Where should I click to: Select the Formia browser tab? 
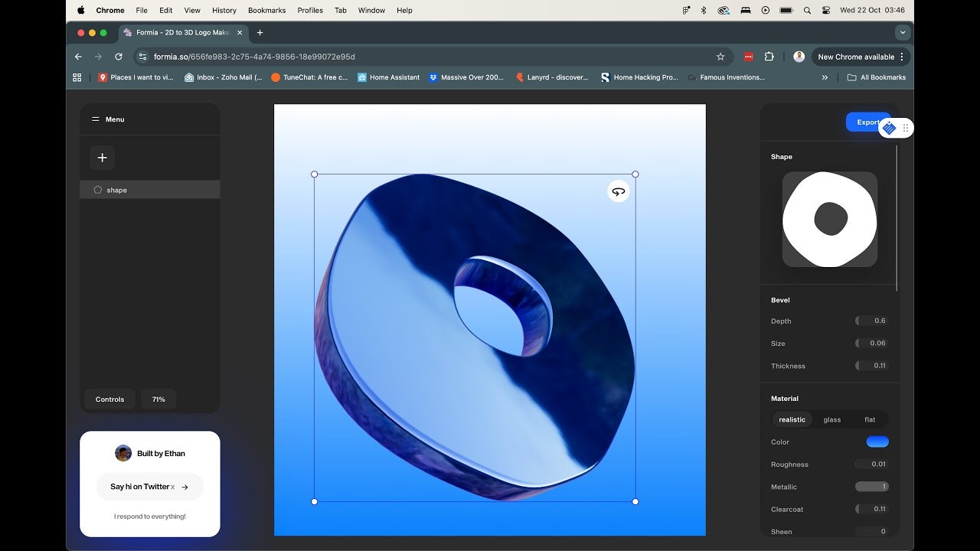tap(178, 33)
